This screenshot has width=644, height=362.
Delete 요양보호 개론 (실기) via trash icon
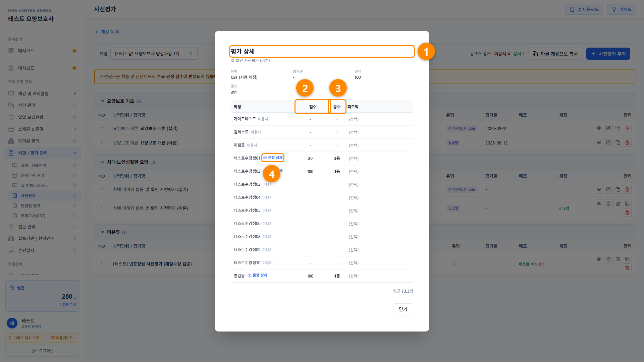click(x=627, y=128)
